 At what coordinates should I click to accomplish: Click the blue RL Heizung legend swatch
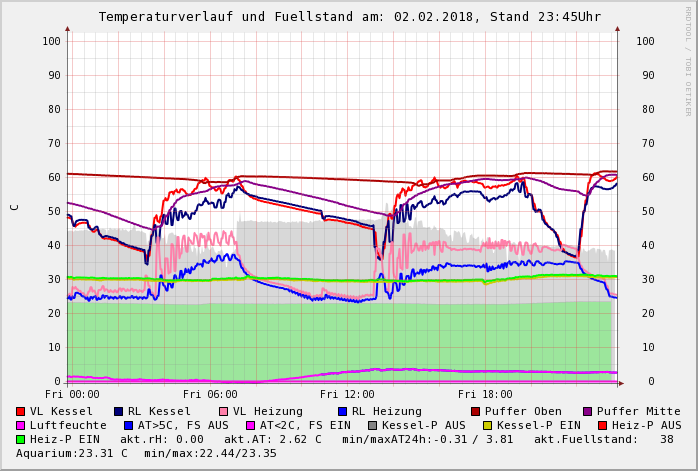click(342, 411)
